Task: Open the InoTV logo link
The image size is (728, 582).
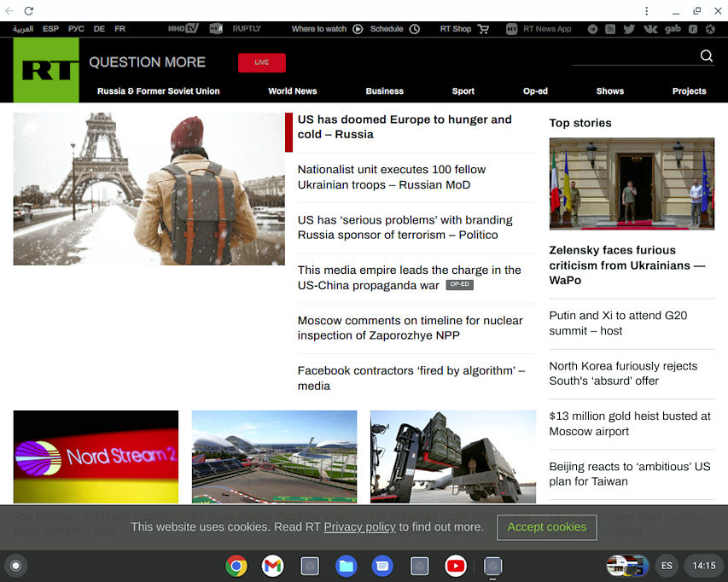Action: [183, 29]
